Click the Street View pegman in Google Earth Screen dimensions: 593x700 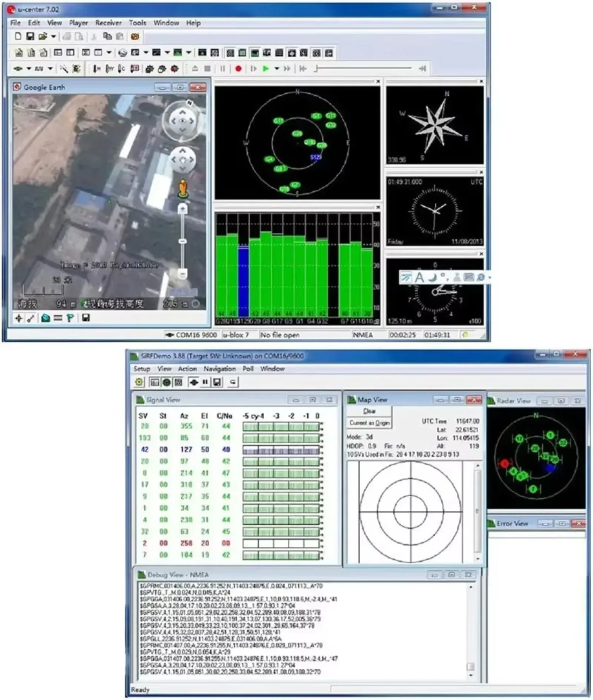point(182,188)
